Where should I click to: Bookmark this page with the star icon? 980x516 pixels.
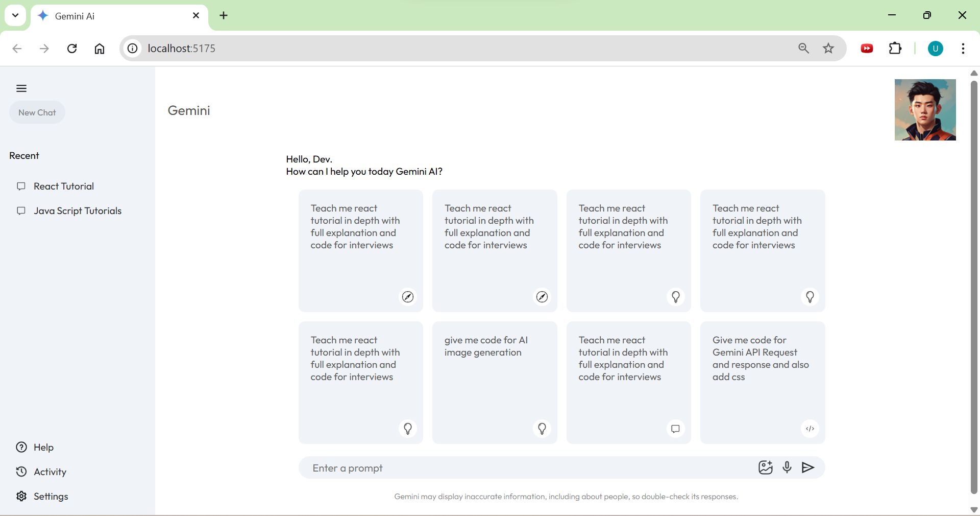pos(828,49)
